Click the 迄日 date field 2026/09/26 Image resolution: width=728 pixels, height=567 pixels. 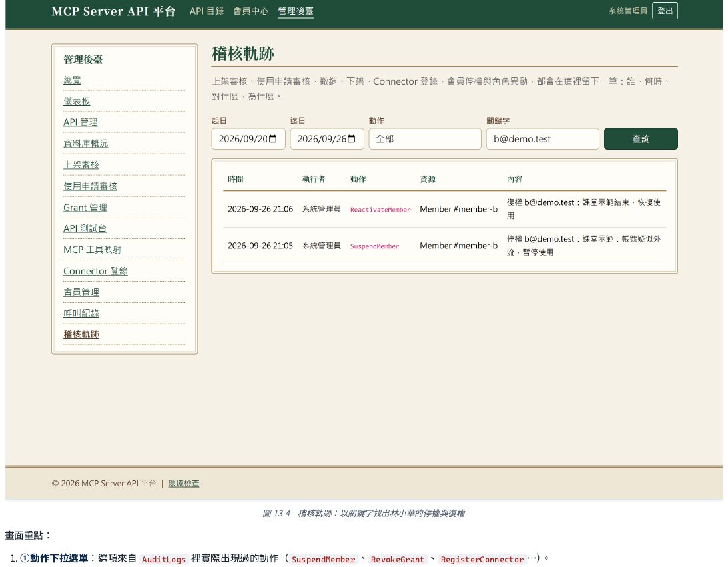pyautogui.click(x=327, y=139)
